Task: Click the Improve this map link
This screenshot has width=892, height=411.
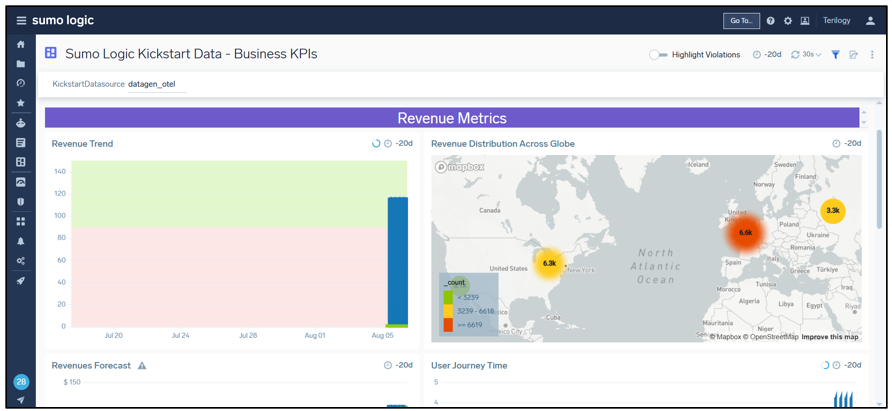Action: click(x=830, y=337)
